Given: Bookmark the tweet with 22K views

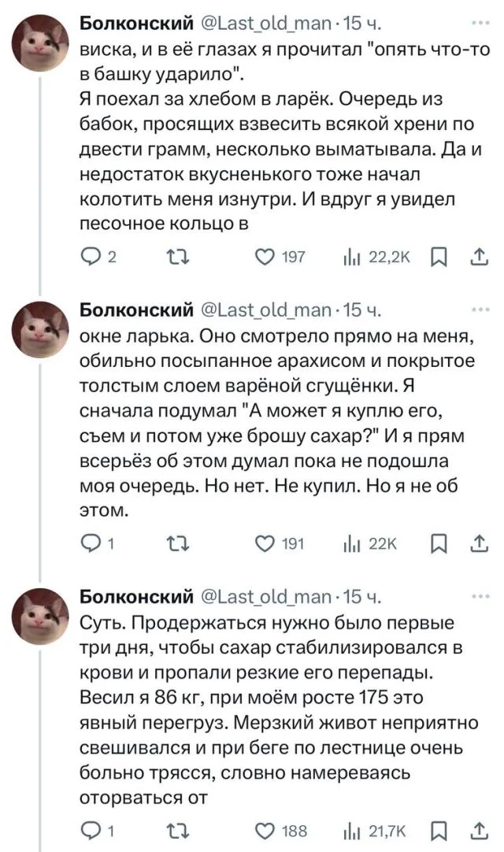Looking at the screenshot, I should (442, 543).
